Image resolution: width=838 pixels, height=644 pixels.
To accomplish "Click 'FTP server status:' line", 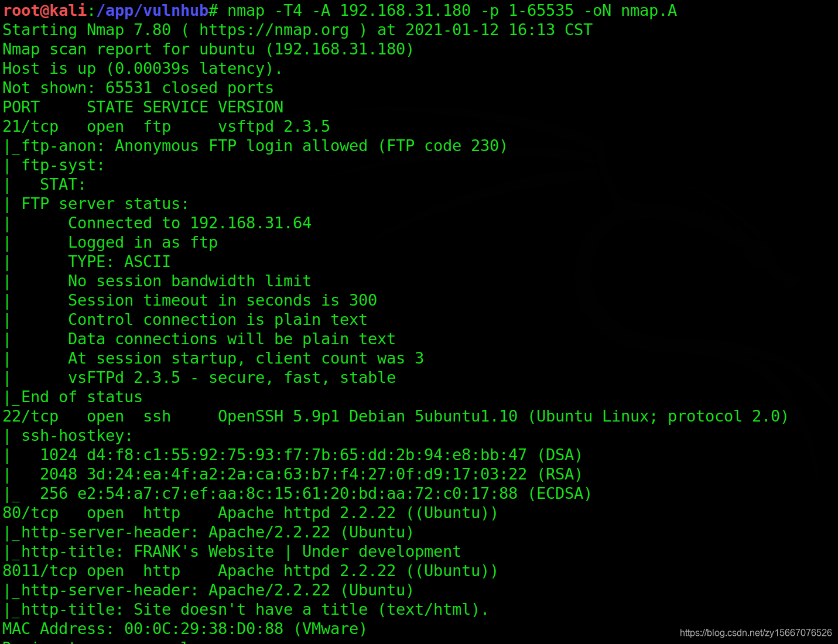I will point(95,204).
